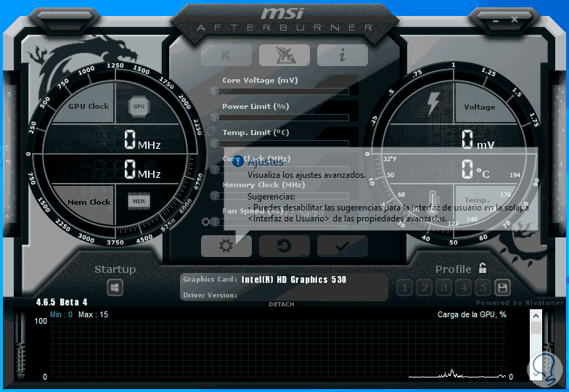Adjust the Temp. Limit slider handle
Screen dimensions: 569x392
215,144
